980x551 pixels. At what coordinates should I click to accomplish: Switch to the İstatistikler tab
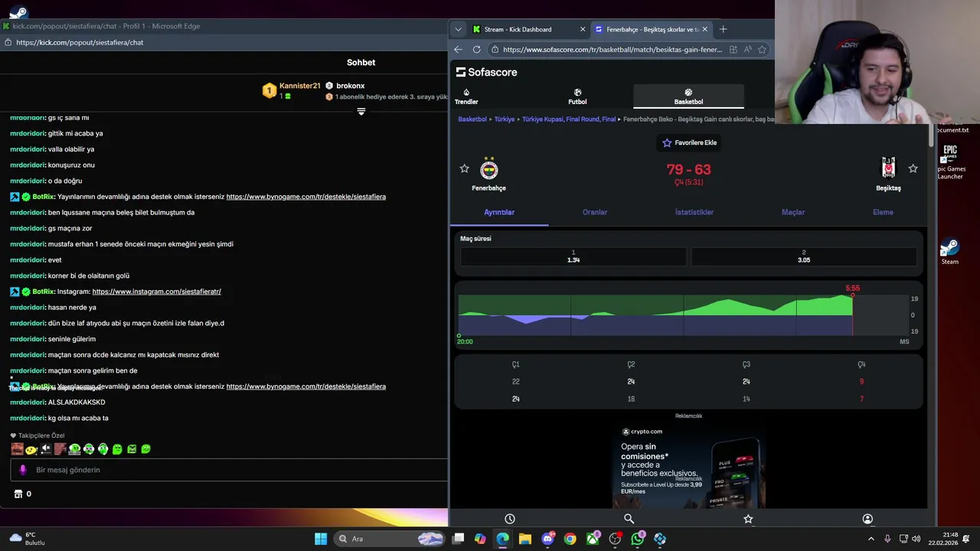[694, 212]
